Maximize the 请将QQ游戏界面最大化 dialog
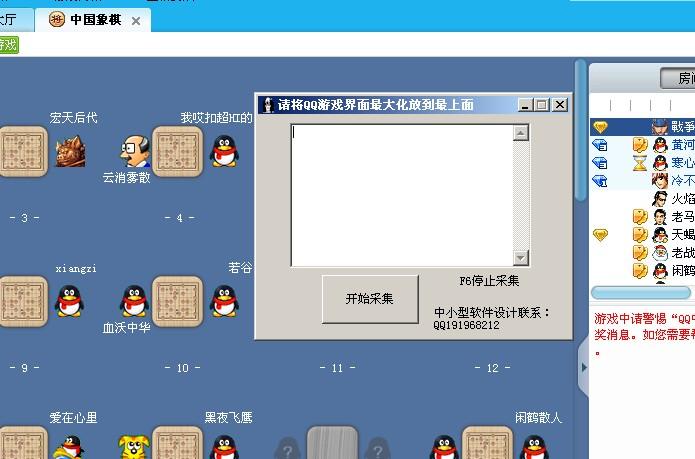Viewport: 695px width, 459px height. [542, 105]
